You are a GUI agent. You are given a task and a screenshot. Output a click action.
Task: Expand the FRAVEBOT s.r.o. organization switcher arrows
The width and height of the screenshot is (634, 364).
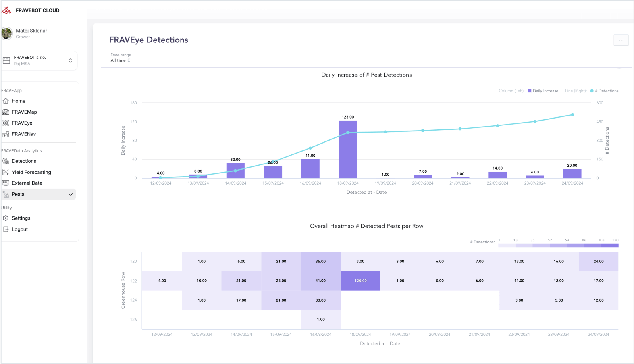click(x=71, y=60)
